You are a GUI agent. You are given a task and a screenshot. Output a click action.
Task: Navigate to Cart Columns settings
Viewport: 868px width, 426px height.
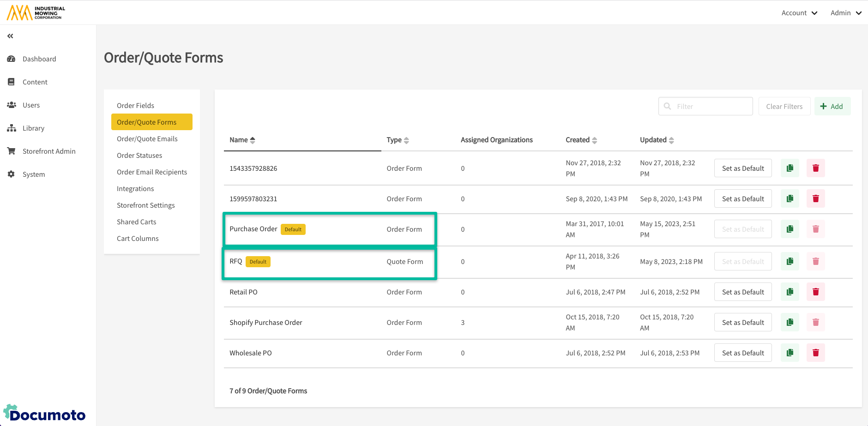point(138,239)
